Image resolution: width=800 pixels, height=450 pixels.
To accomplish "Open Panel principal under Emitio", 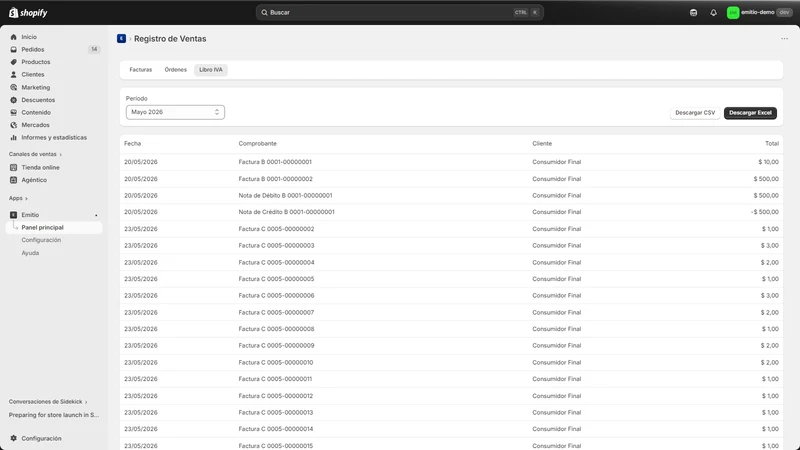I will tap(54, 228).
